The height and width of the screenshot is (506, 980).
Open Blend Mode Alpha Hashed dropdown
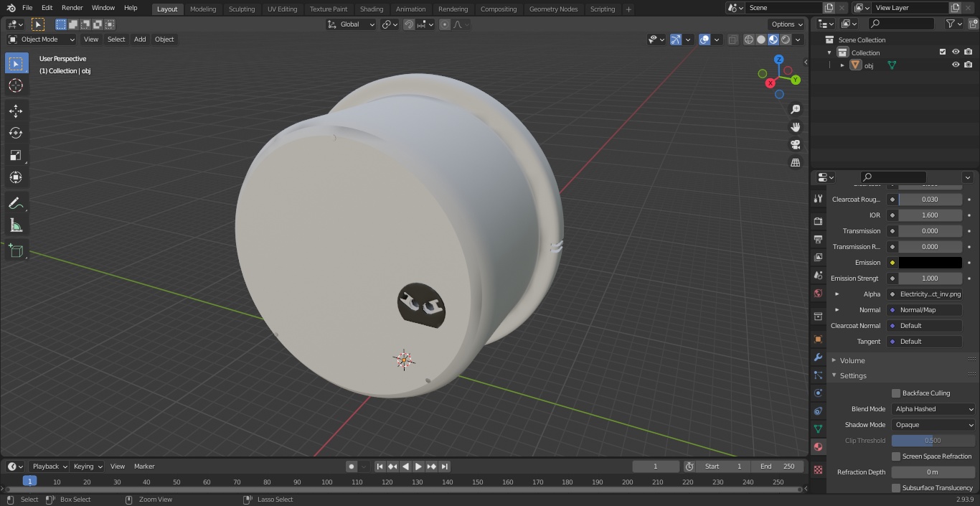point(933,409)
